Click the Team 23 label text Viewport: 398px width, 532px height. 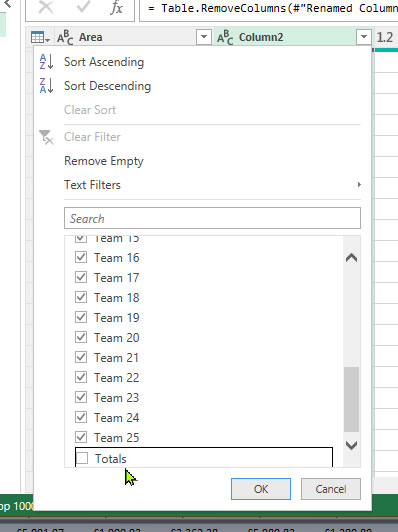click(117, 398)
